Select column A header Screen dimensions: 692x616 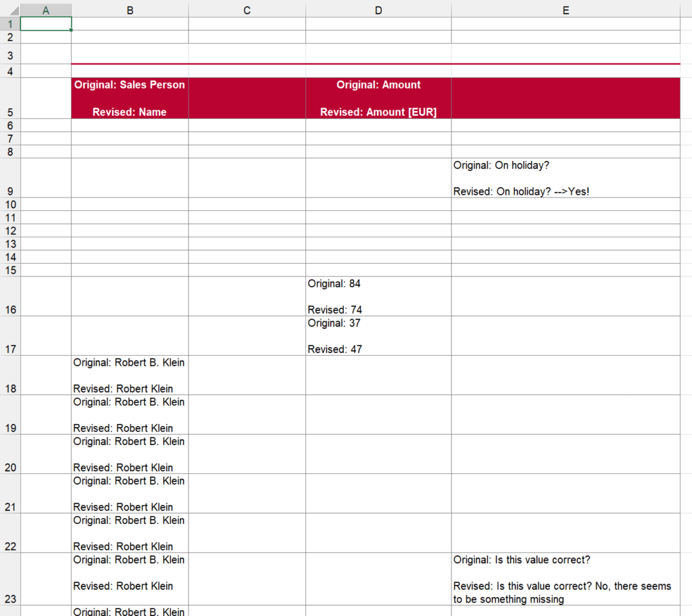click(45, 9)
